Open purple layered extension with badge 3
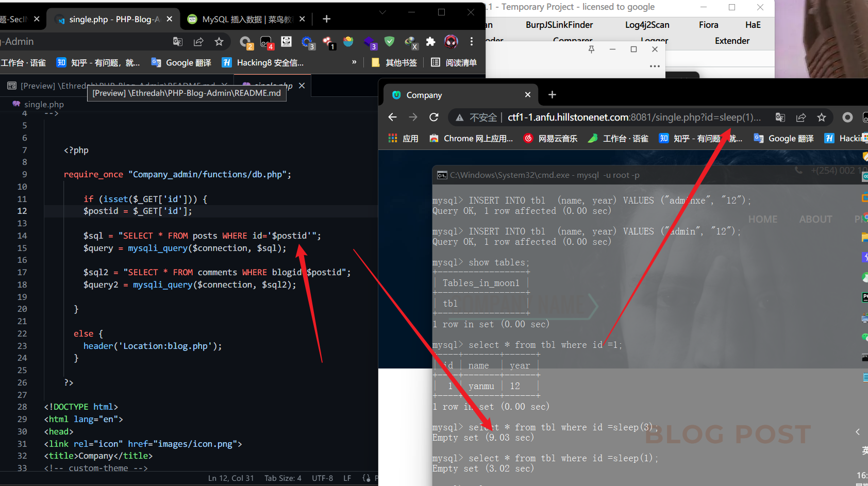Viewport: 868px width, 486px height. pos(370,42)
